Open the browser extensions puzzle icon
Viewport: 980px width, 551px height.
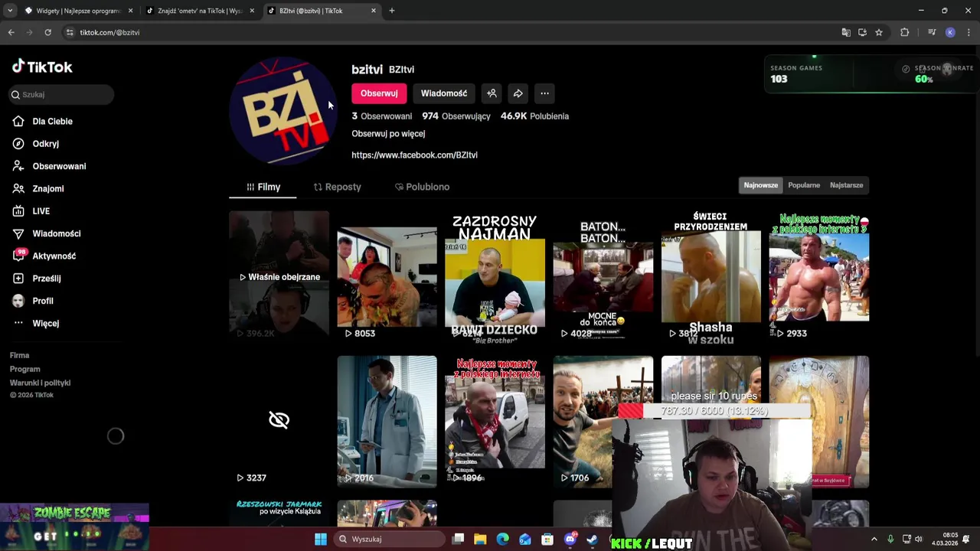[905, 32]
